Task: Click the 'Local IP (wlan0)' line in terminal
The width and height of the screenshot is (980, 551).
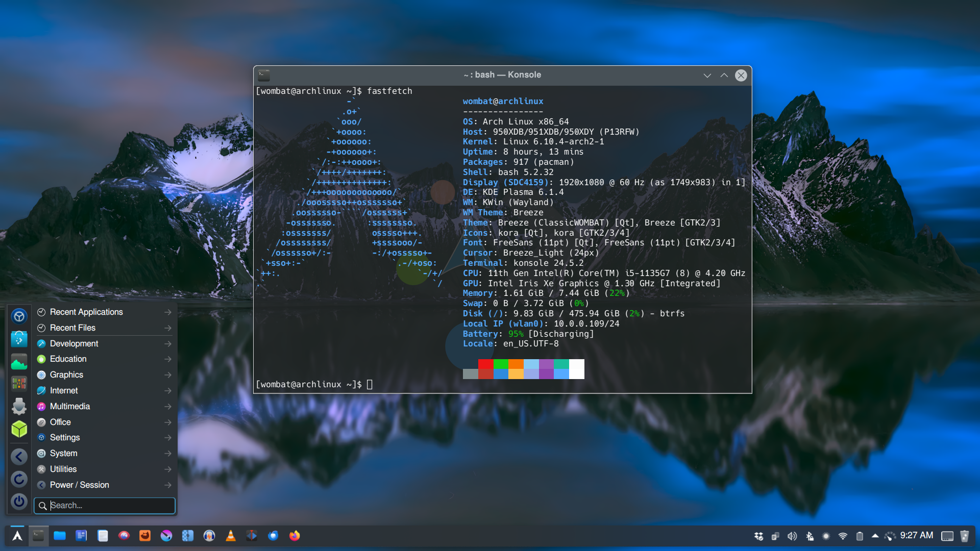Action: pos(541,323)
